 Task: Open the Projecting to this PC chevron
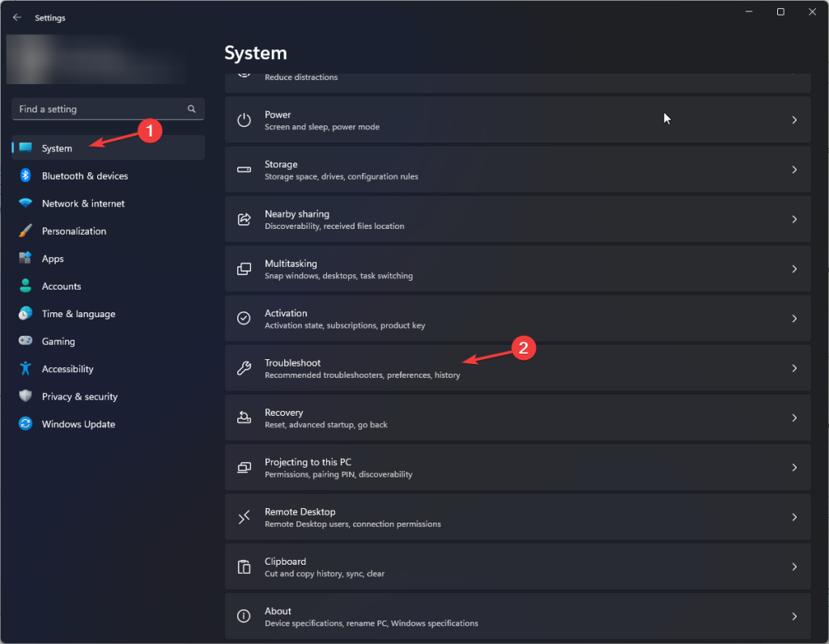tap(794, 467)
